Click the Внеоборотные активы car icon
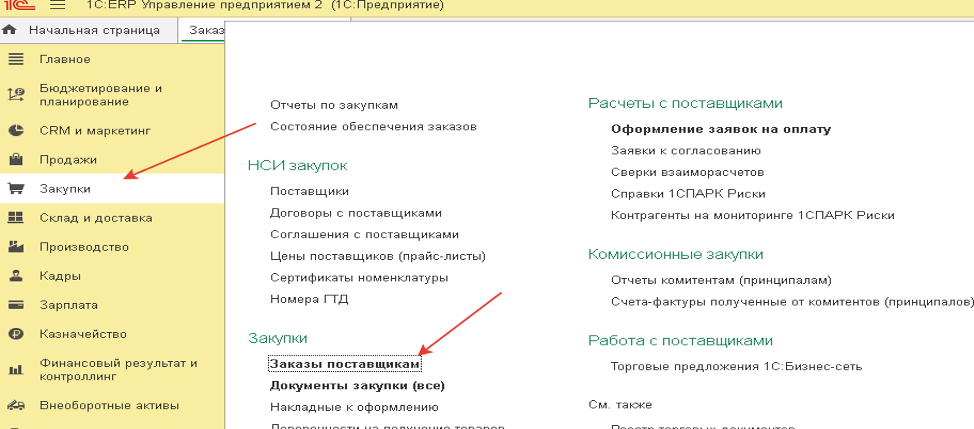Viewport: 974px width, 429px height. 16,405
